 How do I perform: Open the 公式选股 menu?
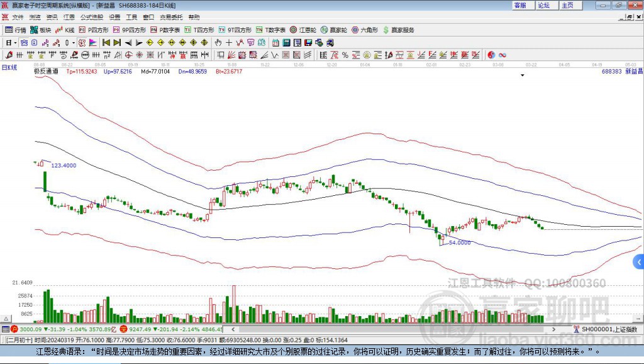[92, 17]
